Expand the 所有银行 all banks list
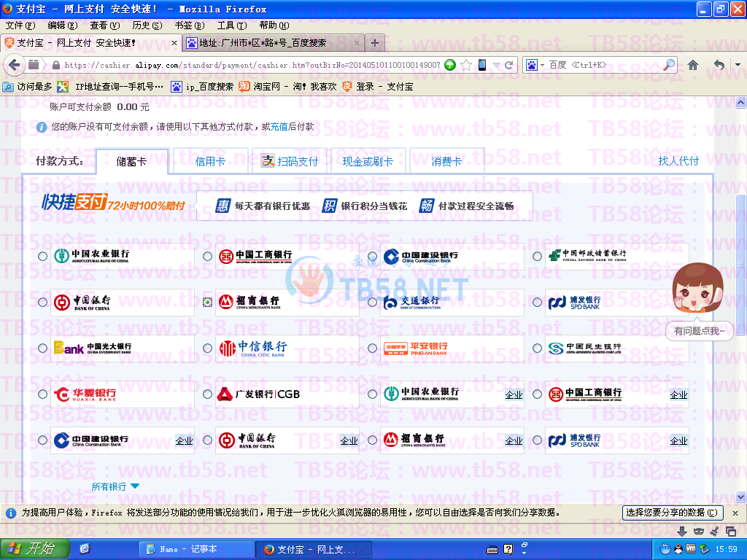The height and width of the screenshot is (560, 747). (x=115, y=486)
